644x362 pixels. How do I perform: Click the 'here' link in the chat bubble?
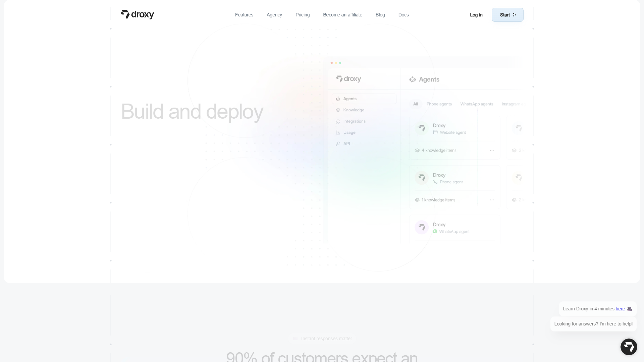[620, 309]
